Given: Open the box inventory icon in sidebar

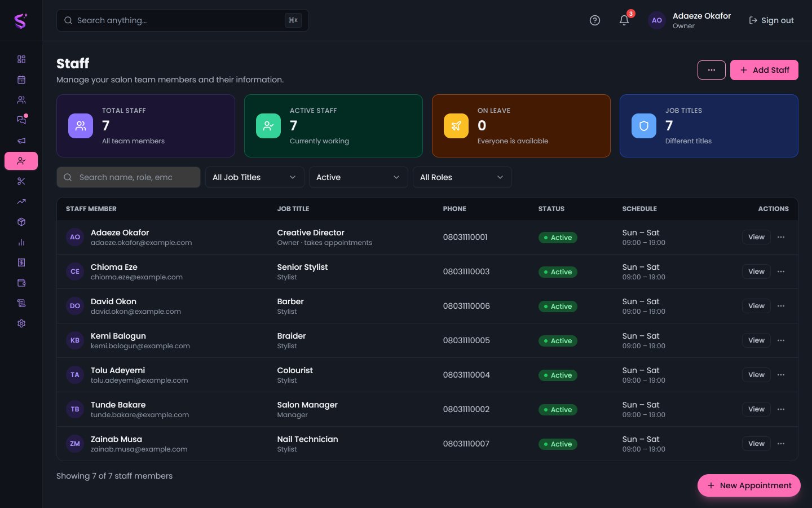Looking at the screenshot, I should pyautogui.click(x=21, y=222).
